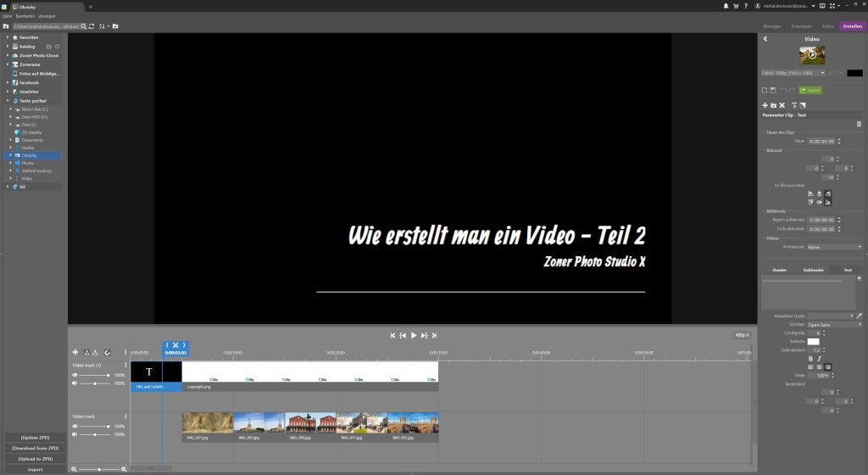868x475 pixels.
Task: Play the video preview
Action: click(x=414, y=336)
